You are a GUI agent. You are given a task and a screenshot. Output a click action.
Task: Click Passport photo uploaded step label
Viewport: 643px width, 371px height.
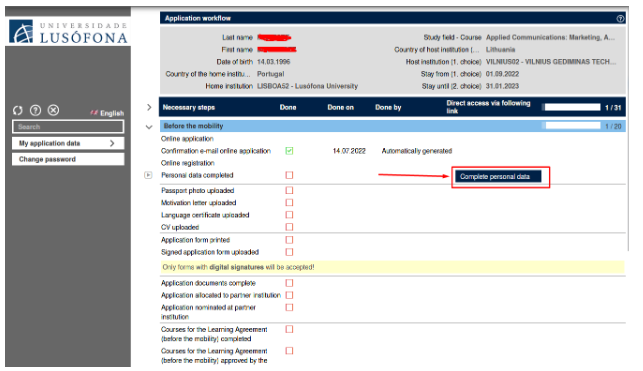coord(197,191)
